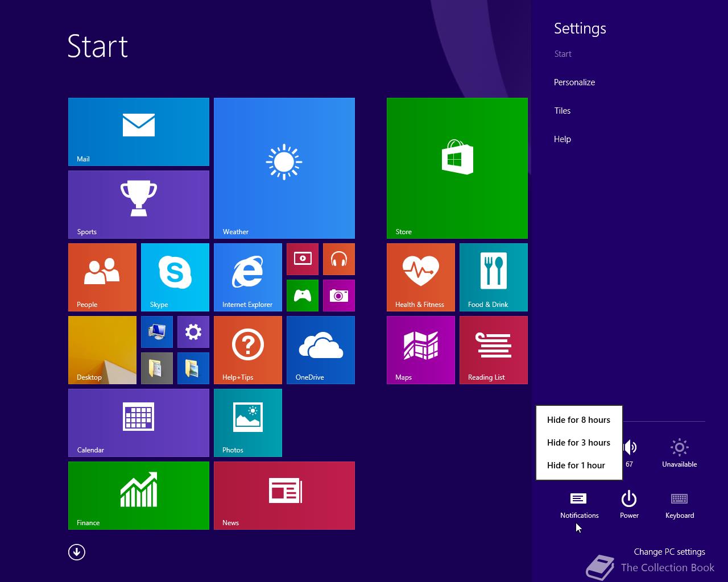Screen dimensions: 728x582
Task: Show all apps with down arrow
Action: click(77, 552)
